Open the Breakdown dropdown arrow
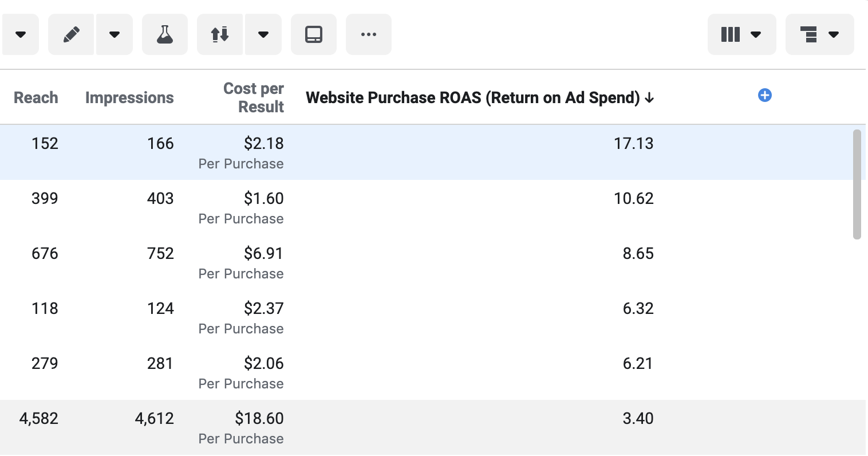Image resolution: width=868 pixels, height=456 pixels. pyautogui.click(x=834, y=34)
